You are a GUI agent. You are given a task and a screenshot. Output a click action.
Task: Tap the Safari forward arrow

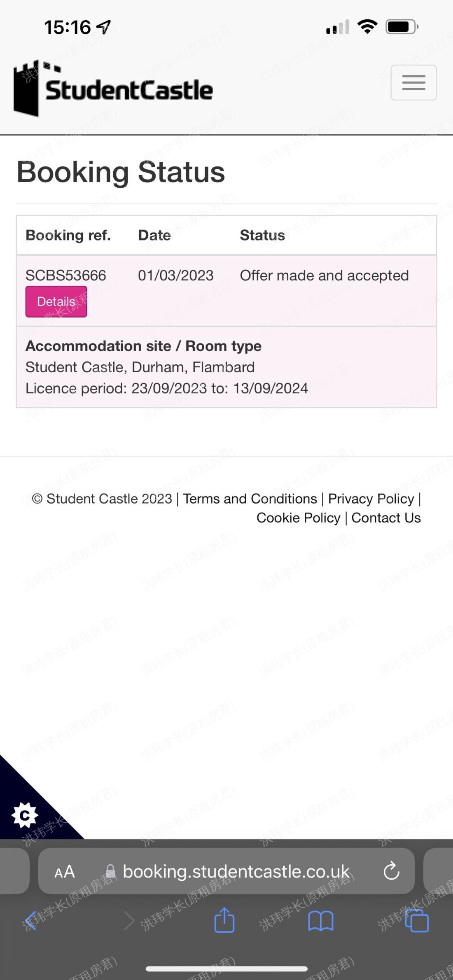click(x=129, y=920)
